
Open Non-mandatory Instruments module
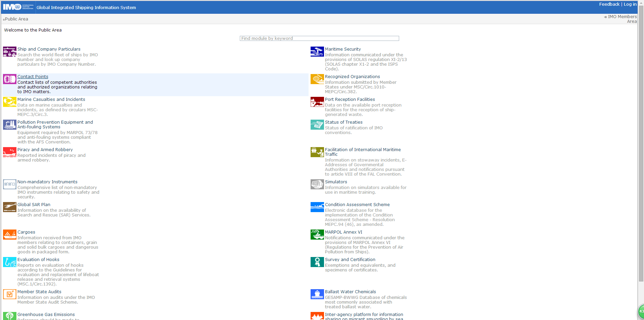[47, 182]
